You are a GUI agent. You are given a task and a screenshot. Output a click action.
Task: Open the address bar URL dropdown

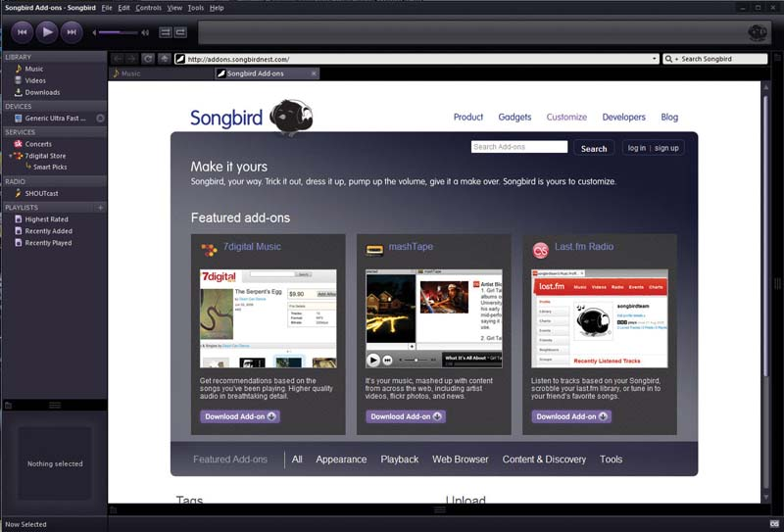(654, 59)
